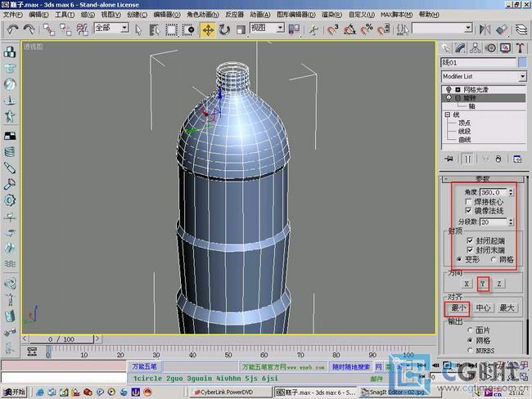Image resolution: width=532 pixels, height=399 pixels.
Task: Toggle the Percent Snap icon
Action: tap(367, 29)
